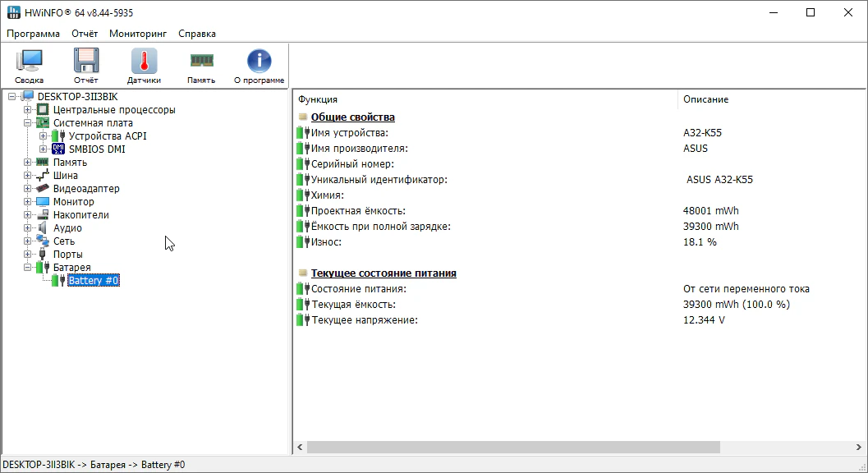Screen dimensions: 868x473
Task: Collapse the Системная плата node
Action: pyautogui.click(x=28, y=123)
